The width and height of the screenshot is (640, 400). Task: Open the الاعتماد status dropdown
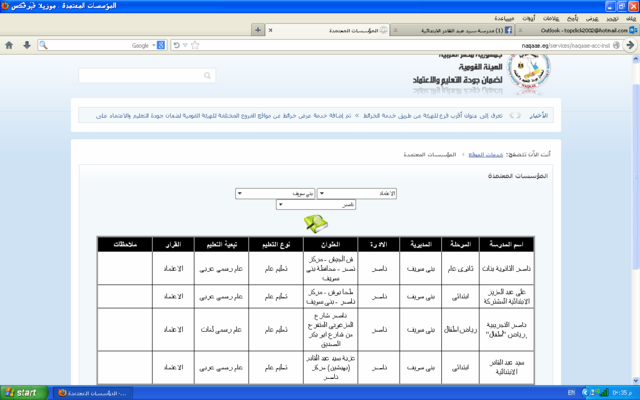[x=357, y=192]
